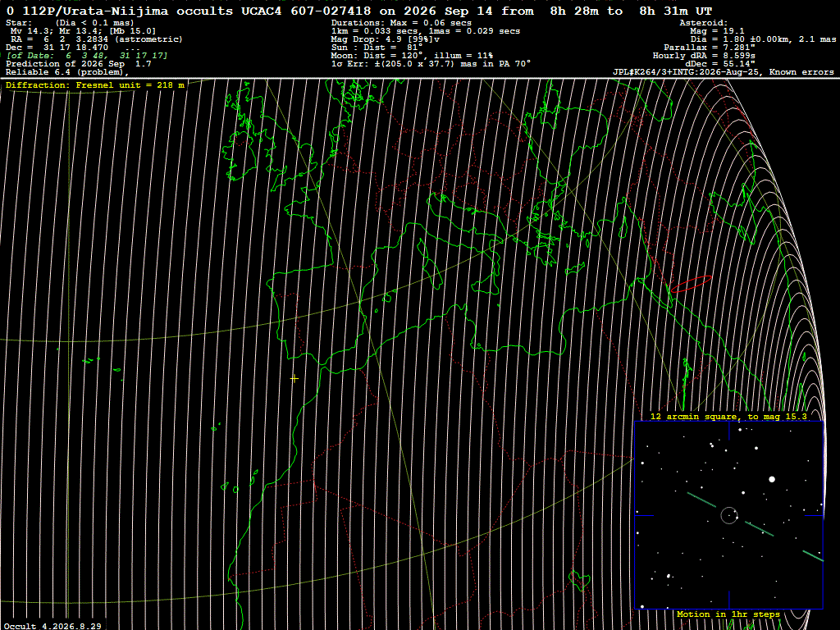Image resolution: width=840 pixels, height=630 pixels.
Task: Click the brightest star in finder chart
Action: [x=772, y=479]
